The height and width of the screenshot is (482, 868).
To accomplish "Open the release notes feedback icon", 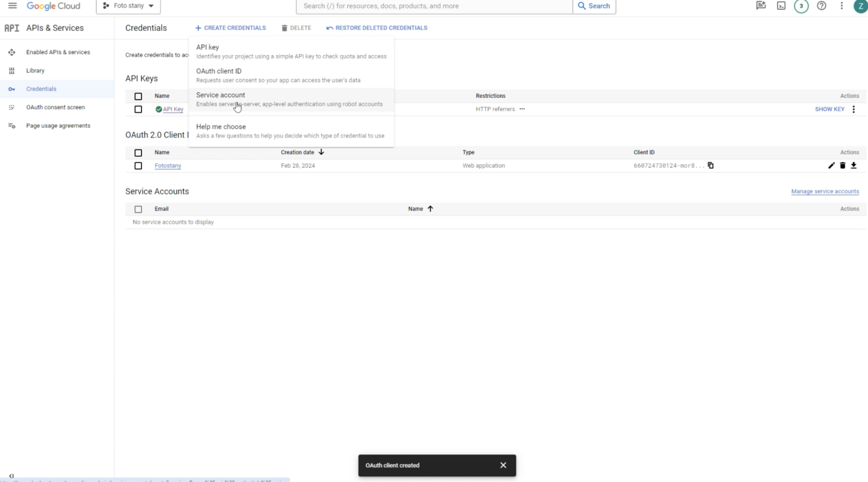I will click(x=761, y=6).
